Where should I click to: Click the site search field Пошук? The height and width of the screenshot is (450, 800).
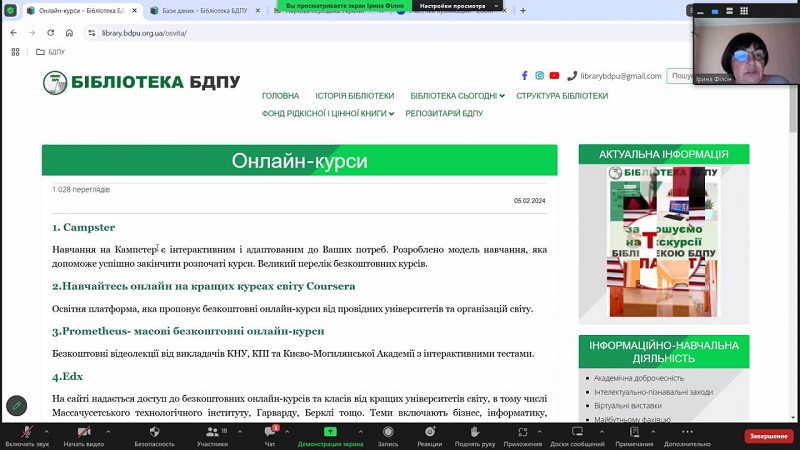point(681,76)
